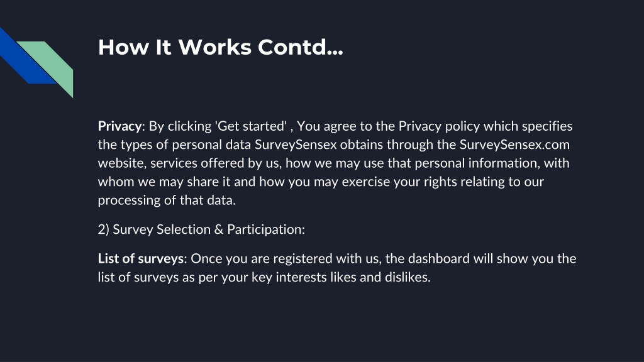Click the quoted 'Get started' text
The height and width of the screenshot is (362, 644).
point(251,126)
